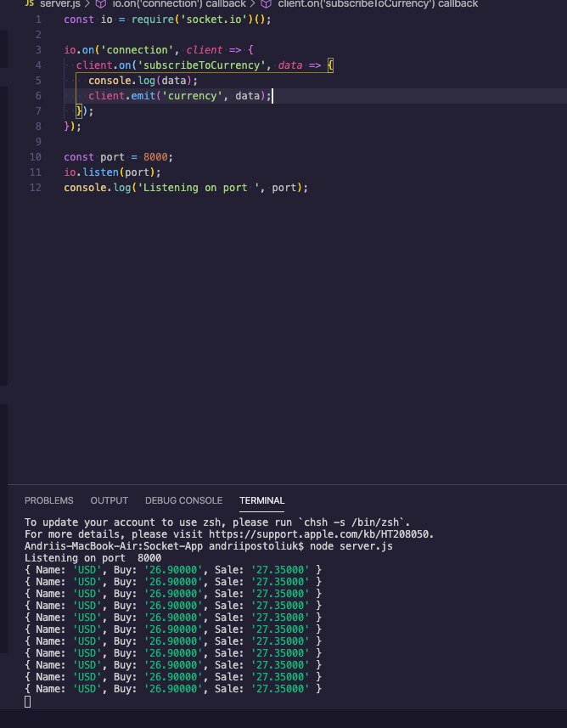This screenshot has height=728, width=567.
Task: Click the 8000 port value on line 10
Action: coord(155,157)
